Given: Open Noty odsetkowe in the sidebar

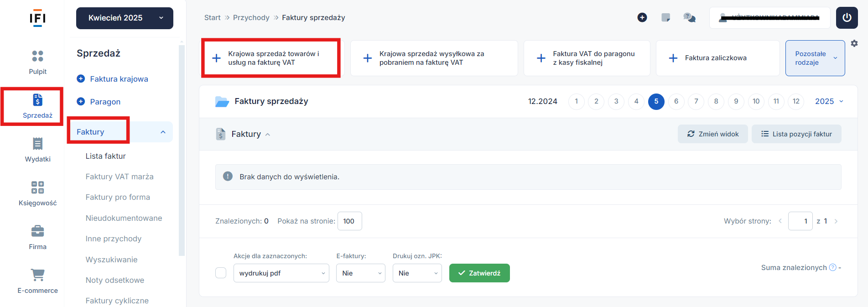Looking at the screenshot, I should (115, 280).
